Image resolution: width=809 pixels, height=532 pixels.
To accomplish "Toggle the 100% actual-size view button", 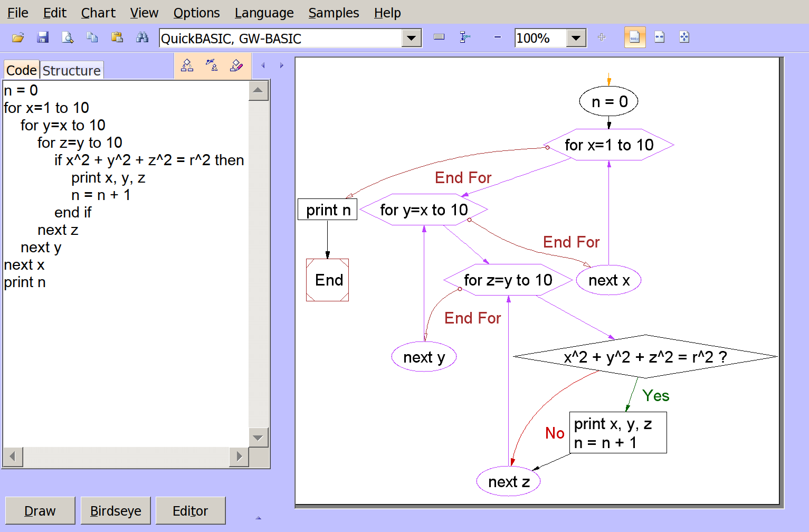I will click(635, 37).
